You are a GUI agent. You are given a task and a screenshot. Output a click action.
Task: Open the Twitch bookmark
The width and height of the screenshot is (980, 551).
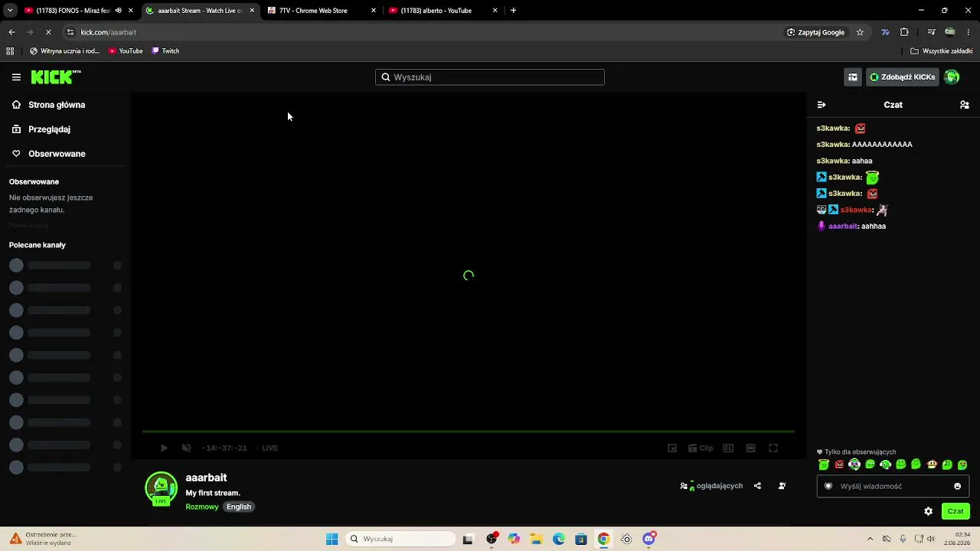[165, 51]
